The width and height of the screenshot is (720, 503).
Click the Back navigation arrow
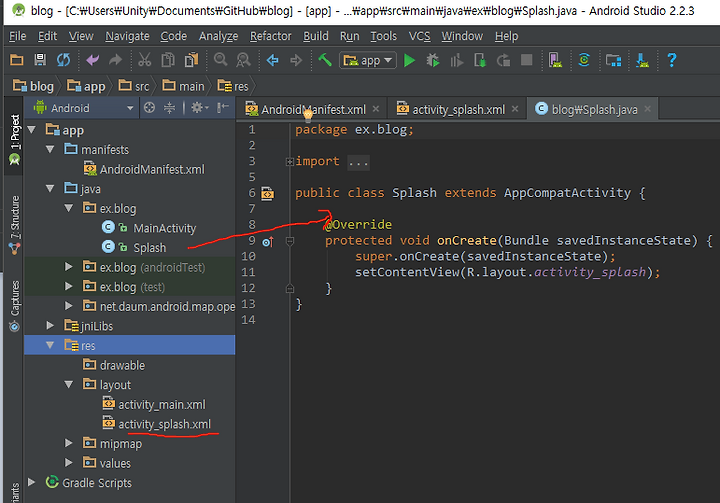272,60
